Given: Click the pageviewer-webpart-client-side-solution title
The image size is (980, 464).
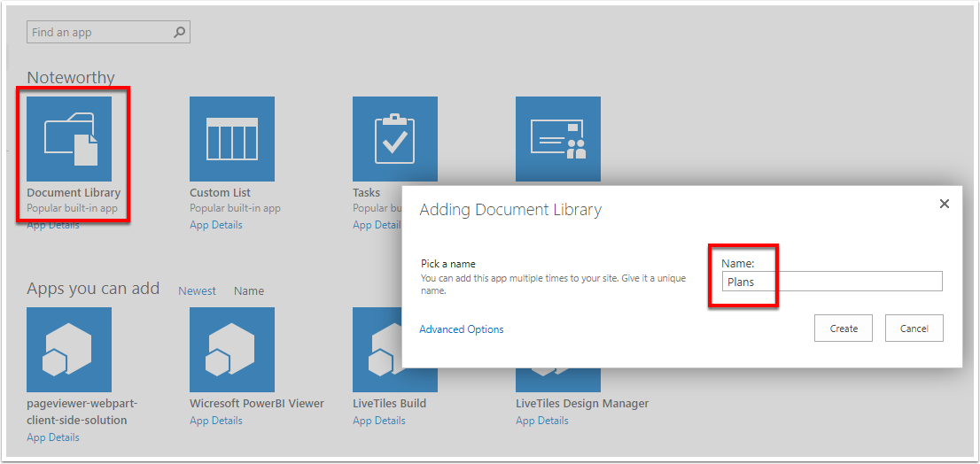Looking at the screenshot, I should tap(82, 412).
